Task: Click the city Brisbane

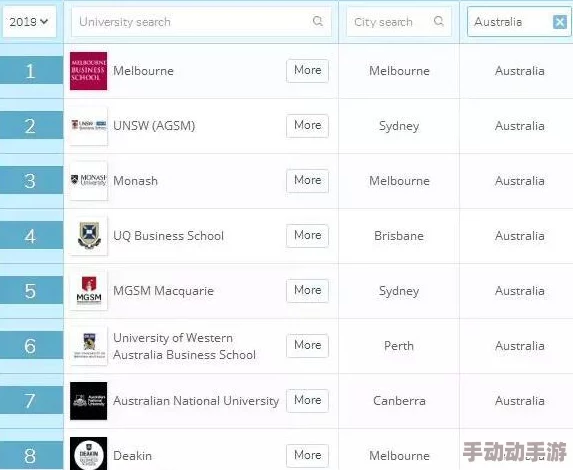Action: [399, 236]
